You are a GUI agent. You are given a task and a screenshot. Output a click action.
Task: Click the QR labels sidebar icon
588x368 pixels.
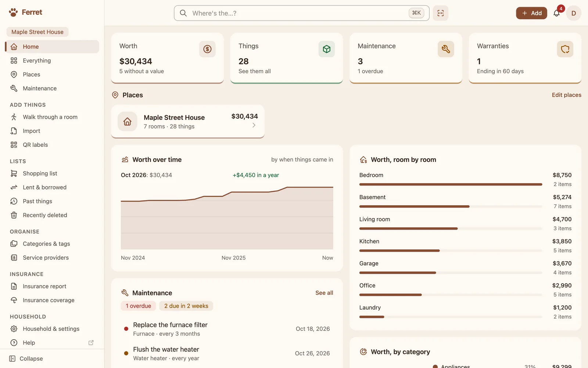coord(14,145)
